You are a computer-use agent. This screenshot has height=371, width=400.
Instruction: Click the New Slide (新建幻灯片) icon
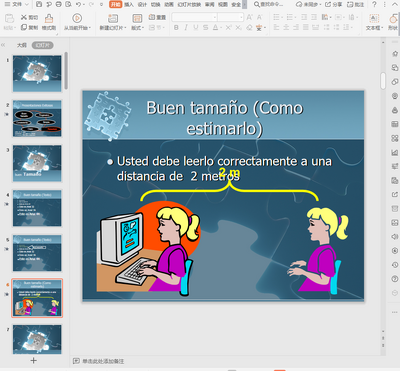pyautogui.click(x=113, y=18)
